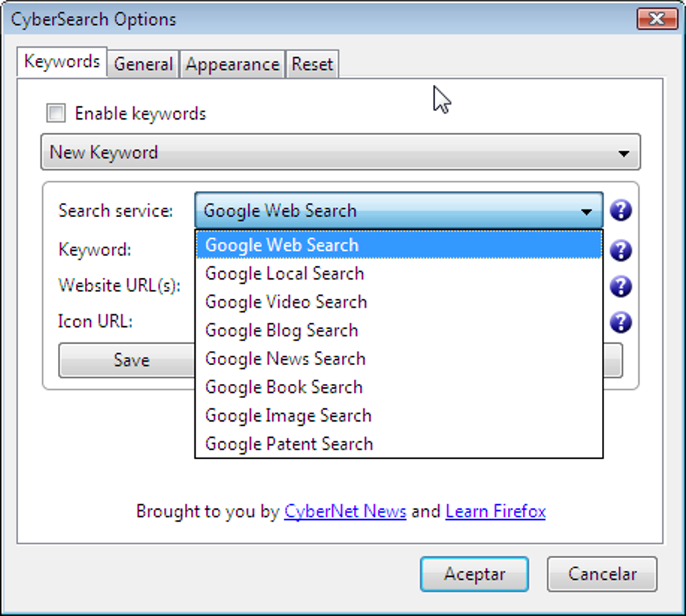The width and height of the screenshot is (686, 616).
Task: Click the Website URL(s) help icon
Action: coord(621,286)
